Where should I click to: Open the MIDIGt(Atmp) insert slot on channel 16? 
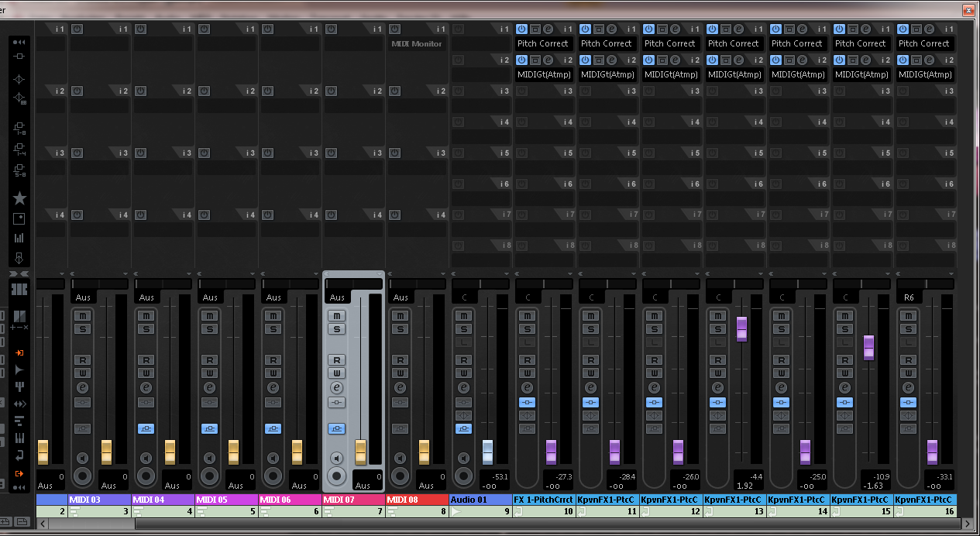click(x=924, y=74)
